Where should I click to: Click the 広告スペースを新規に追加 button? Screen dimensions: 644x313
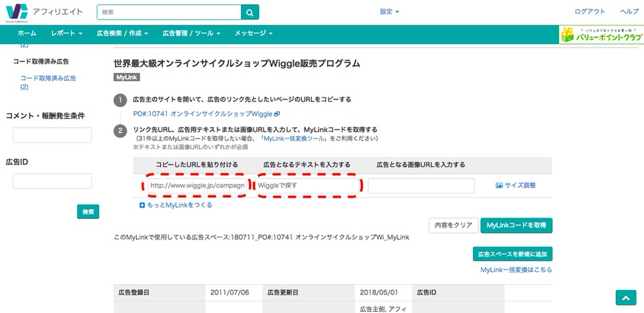point(513,254)
